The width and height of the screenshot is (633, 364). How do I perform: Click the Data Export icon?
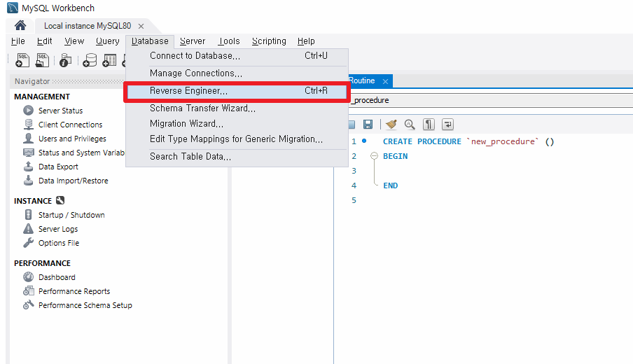[x=28, y=167]
